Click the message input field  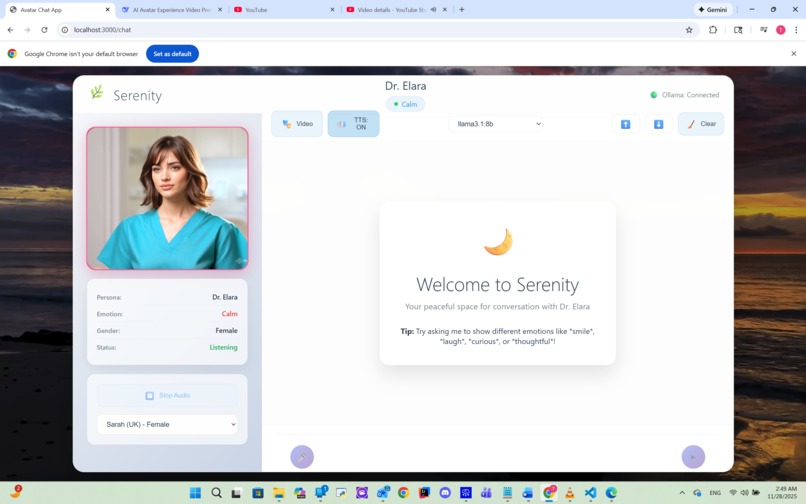pos(497,457)
